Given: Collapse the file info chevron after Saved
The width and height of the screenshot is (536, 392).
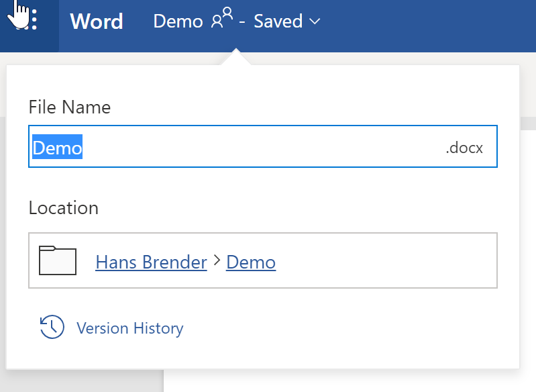Looking at the screenshot, I should 315,21.
